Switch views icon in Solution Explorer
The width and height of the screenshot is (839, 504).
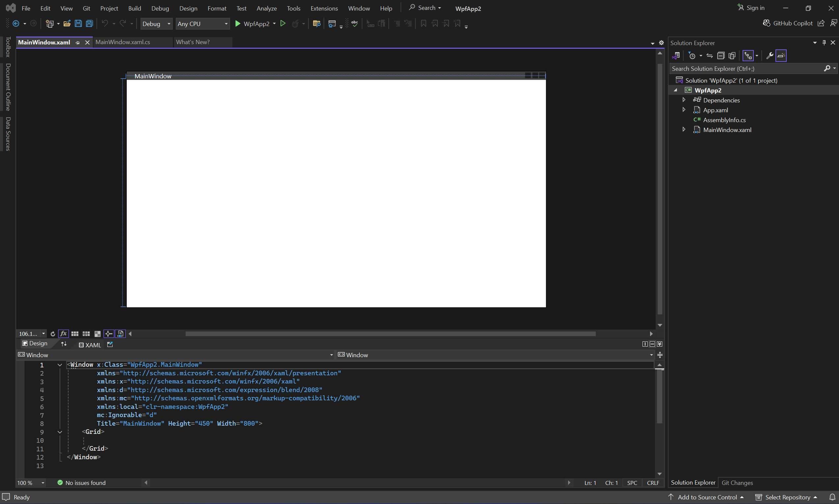tap(676, 55)
